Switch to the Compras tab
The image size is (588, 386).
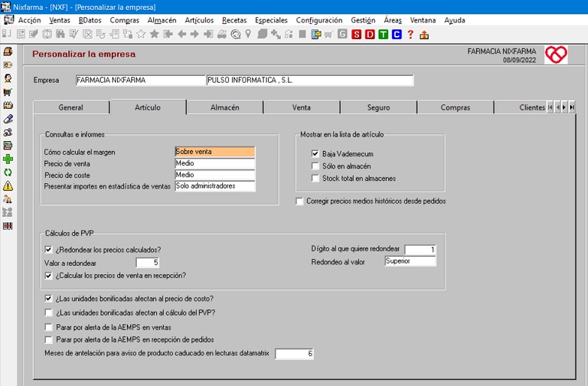coord(455,107)
